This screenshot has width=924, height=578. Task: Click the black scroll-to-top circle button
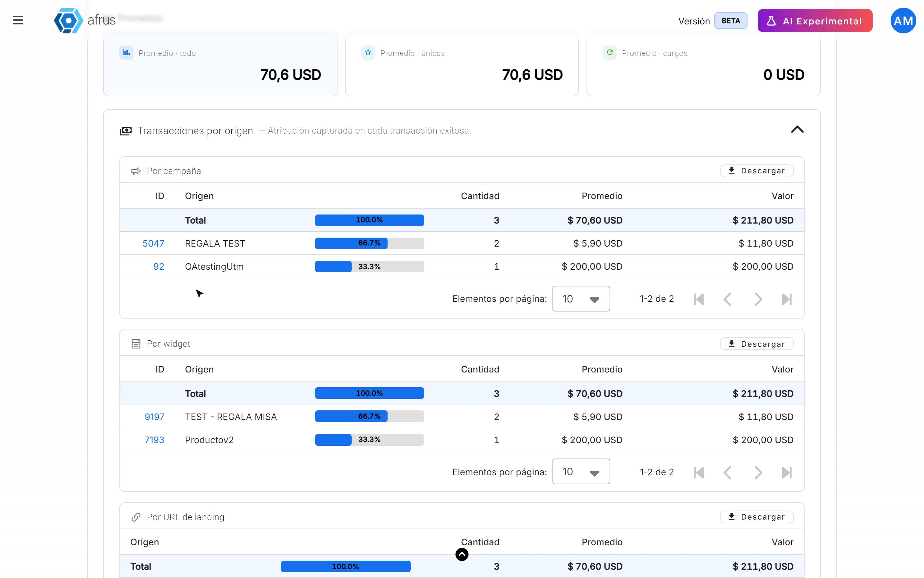[x=462, y=554]
